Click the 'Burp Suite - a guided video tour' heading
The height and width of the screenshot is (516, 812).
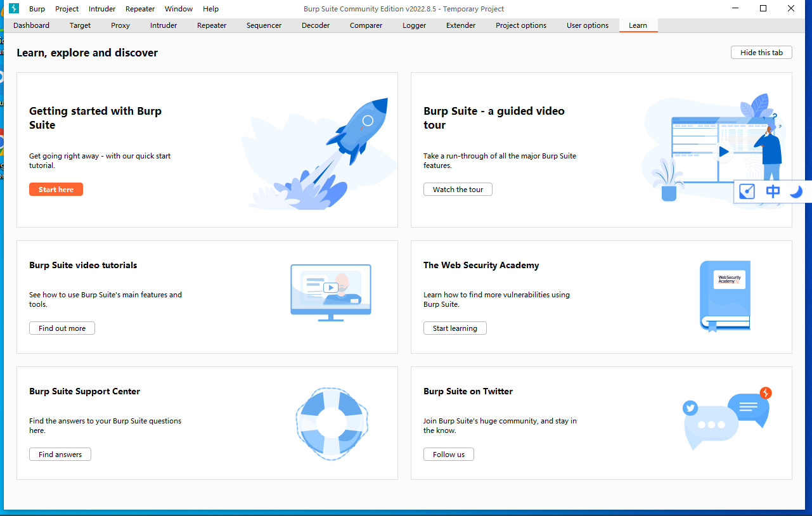point(494,118)
